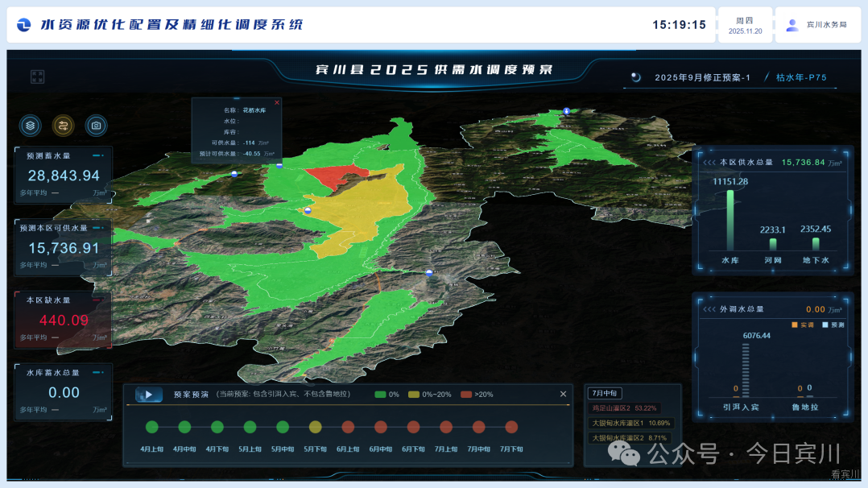Click 鸡足山灌区2 53.22% entry

tap(624, 408)
